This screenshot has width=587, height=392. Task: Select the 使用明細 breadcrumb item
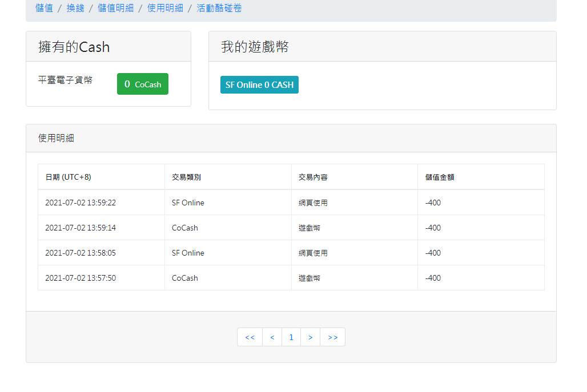pos(166,9)
